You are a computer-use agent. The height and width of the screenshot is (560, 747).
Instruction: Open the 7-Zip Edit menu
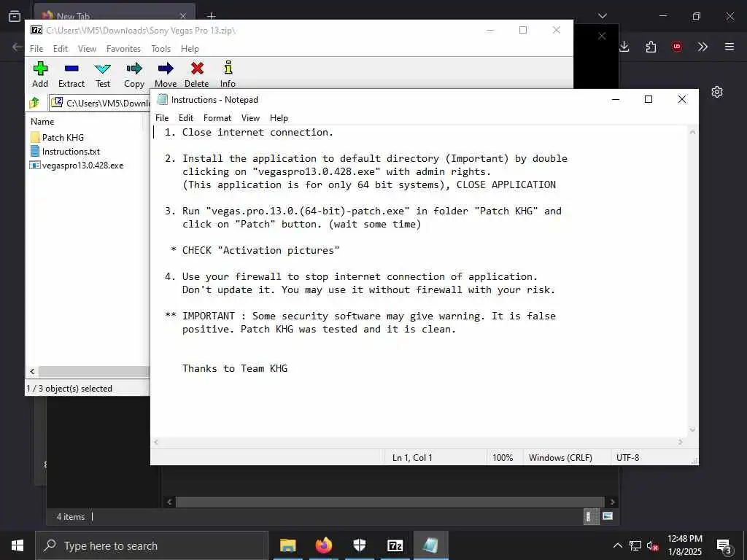tap(60, 49)
